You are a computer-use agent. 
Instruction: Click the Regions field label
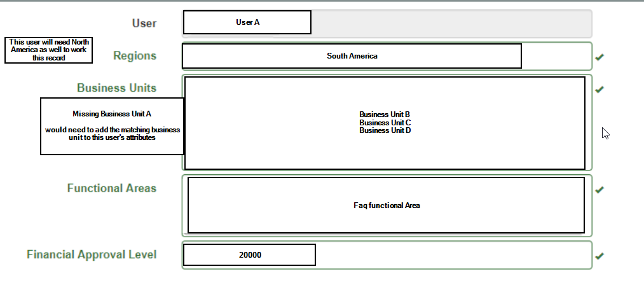pyautogui.click(x=134, y=56)
